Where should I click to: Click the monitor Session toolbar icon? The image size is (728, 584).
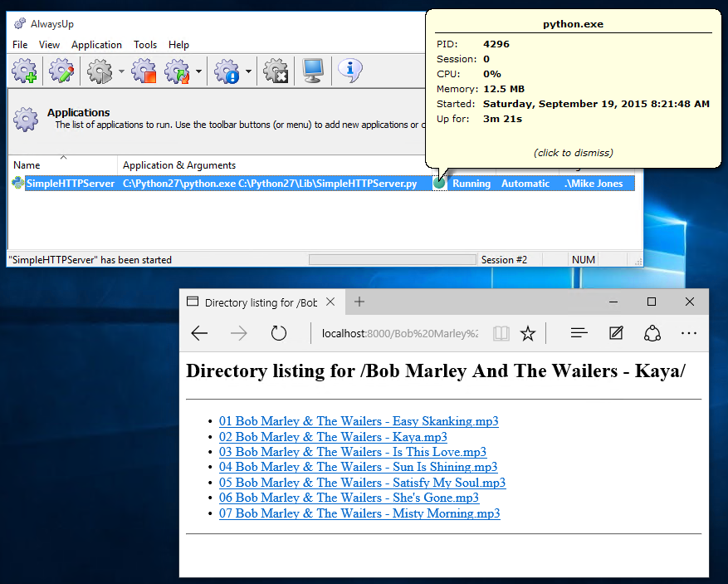tap(313, 71)
